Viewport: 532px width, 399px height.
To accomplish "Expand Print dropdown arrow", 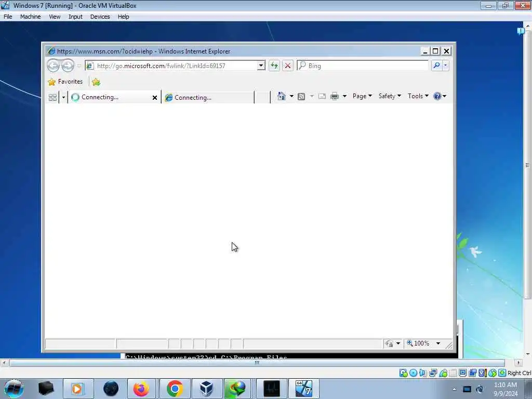I will point(344,96).
